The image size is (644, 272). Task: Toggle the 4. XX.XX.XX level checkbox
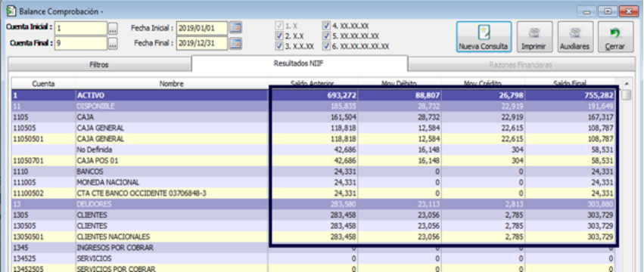[x=327, y=26]
